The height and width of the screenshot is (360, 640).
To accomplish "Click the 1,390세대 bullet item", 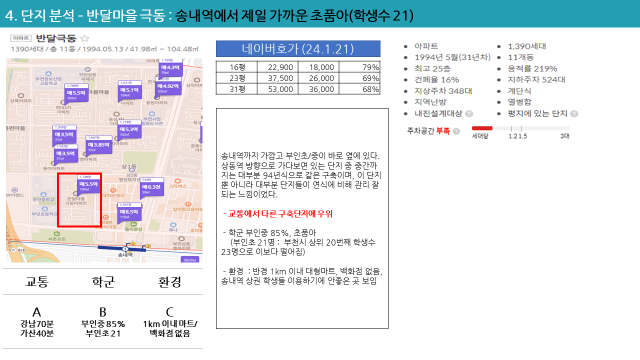I will [x=527, y=46].
